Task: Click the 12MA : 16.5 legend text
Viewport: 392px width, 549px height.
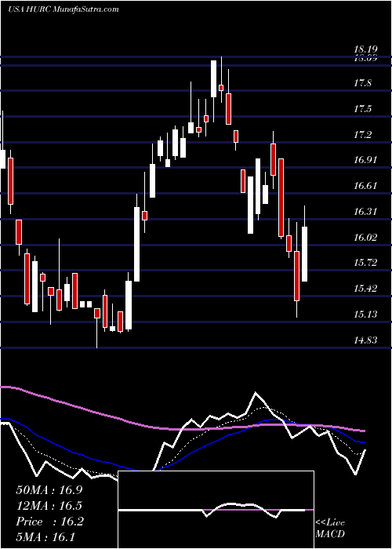Action: [x=49, y=506]
